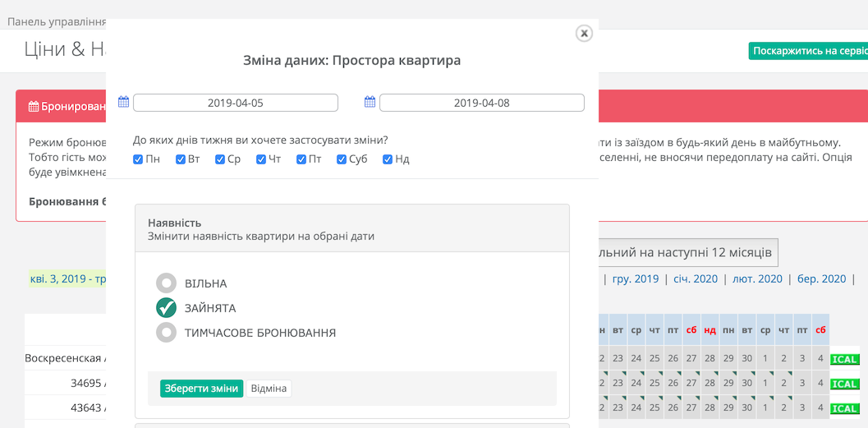Screen dimensions: 868x428
Task: Toggle the Суб weekday checkbox
Action: click(342, 159)
